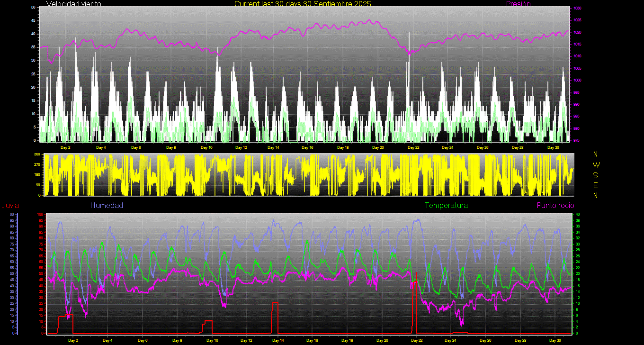Click 'Day 30' on the humidity chart axis
This screenshot has width=644, height=345.
555,340
